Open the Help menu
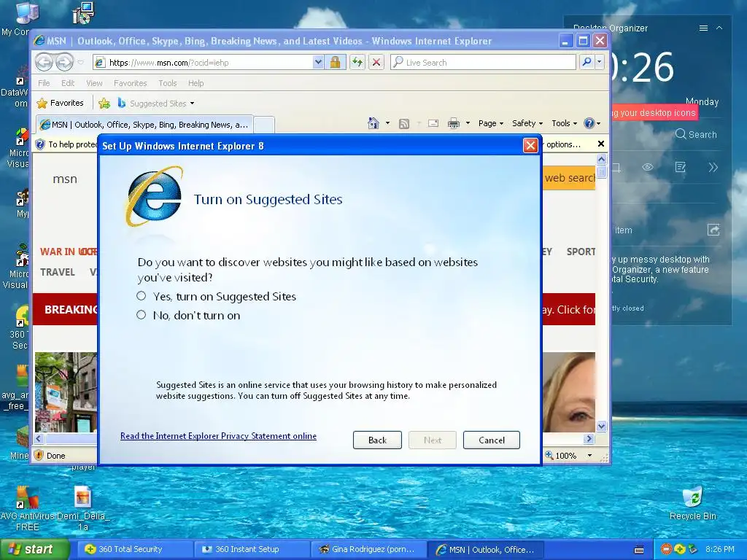747x560 pixels. 196,83
